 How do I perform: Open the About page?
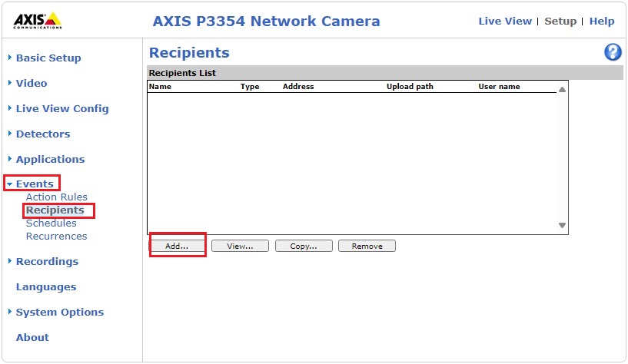point(32,337)
